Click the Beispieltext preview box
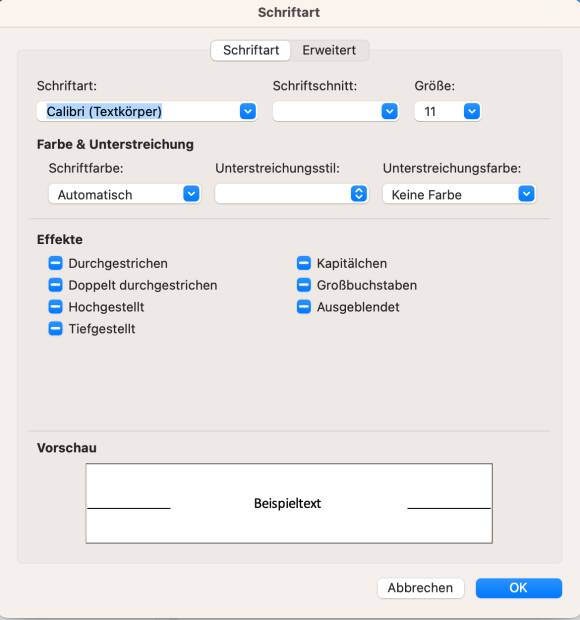The width and height of the screenshot is (580, 620). (289, 503)
